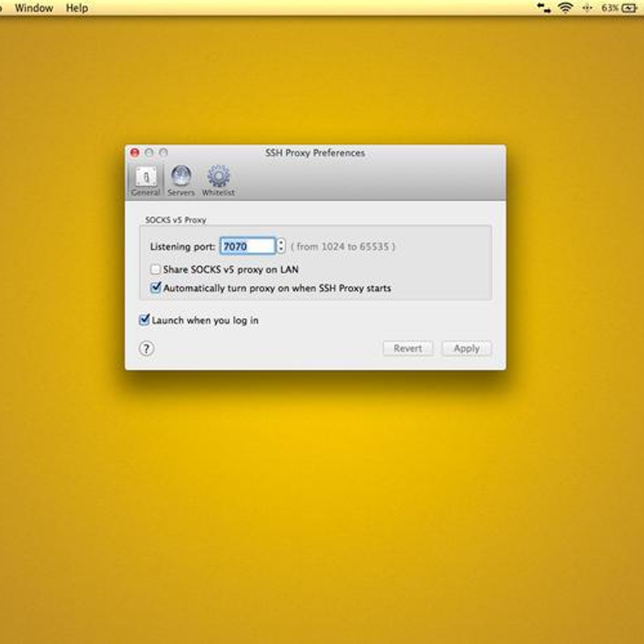This screenshot has height=644, width=644.
Task: Click the Revert button
Action: tap(408, 348)
